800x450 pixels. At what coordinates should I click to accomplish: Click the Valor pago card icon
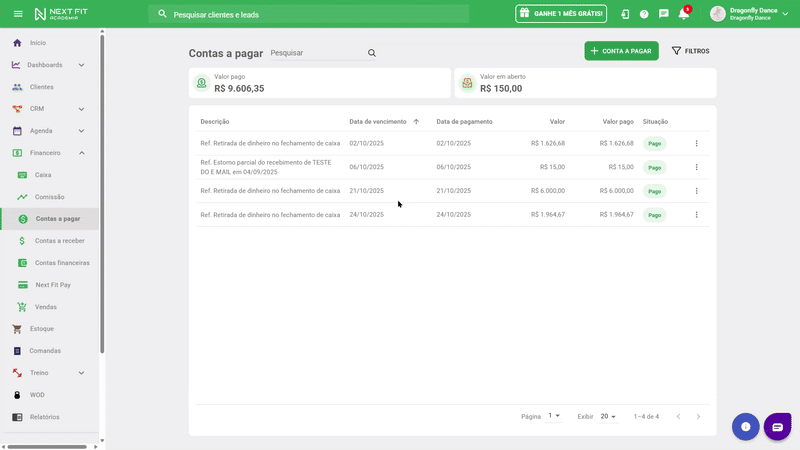click(x=202, y=83)
